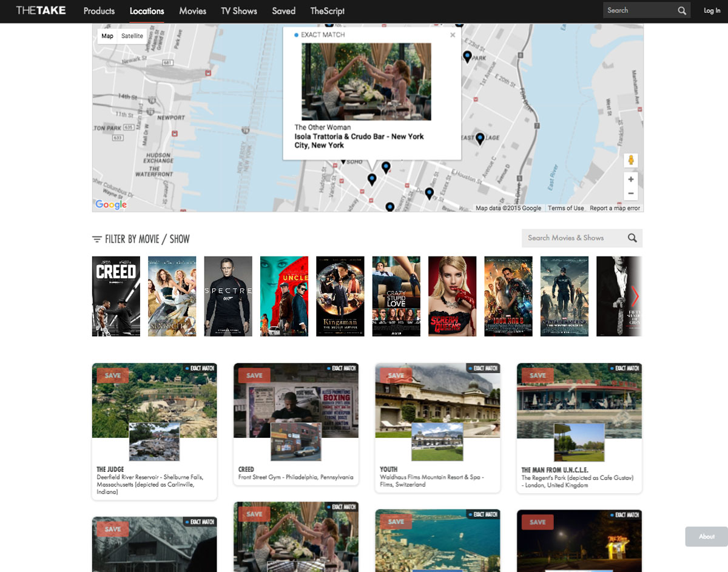Image resolution: width=728 pixels, height=572 pixels.
Task: Save the card showing the aerial coastal city
Action: click(x=396, y=522)
